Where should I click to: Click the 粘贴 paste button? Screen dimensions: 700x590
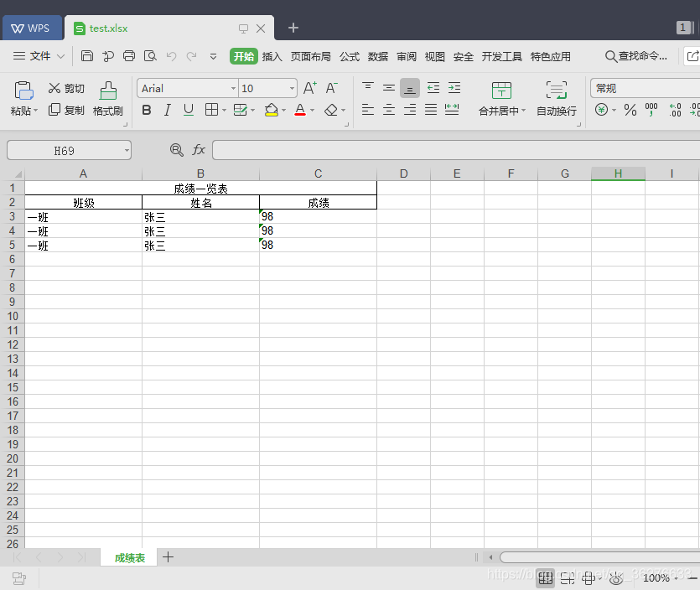pyautogui.click(x=23, y=96)
